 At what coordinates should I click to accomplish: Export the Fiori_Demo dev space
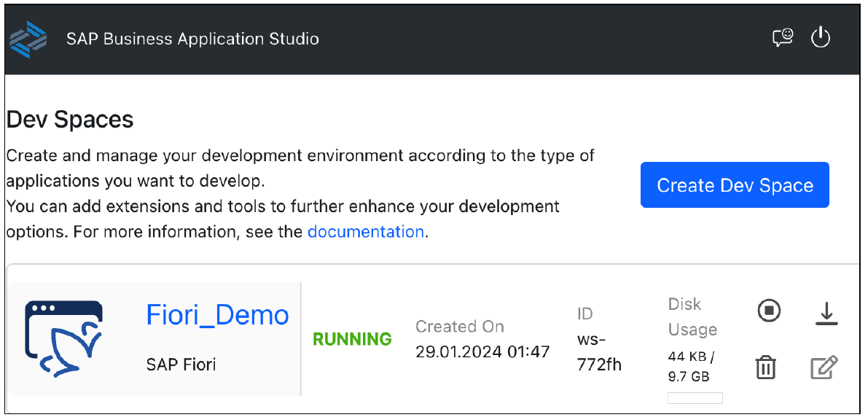coord(826,311)
